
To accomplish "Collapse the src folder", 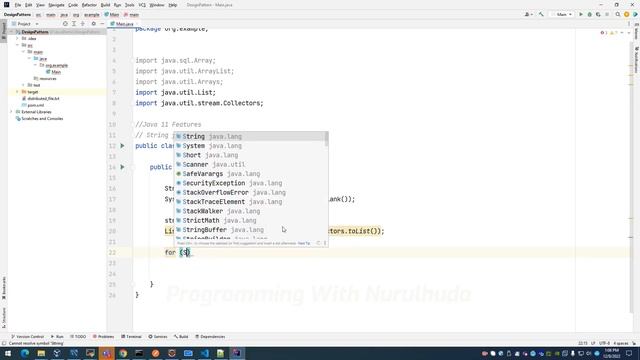I will coord(18,45).
